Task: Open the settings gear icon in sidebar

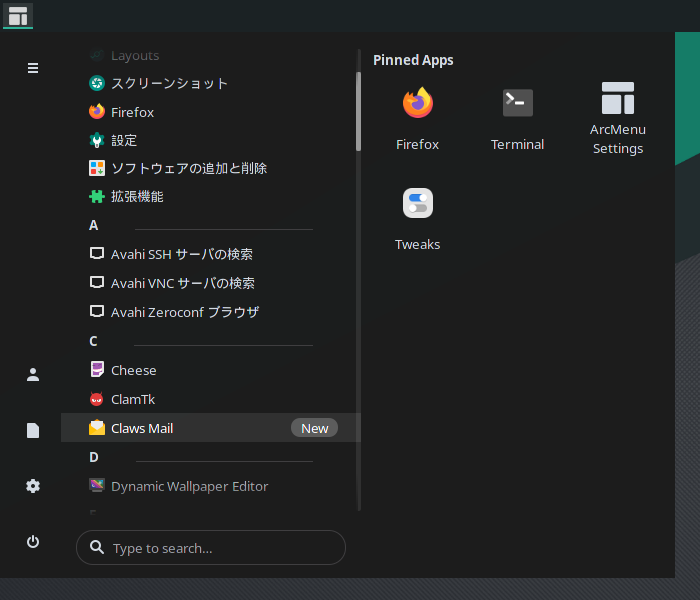Action: (33, 486)
